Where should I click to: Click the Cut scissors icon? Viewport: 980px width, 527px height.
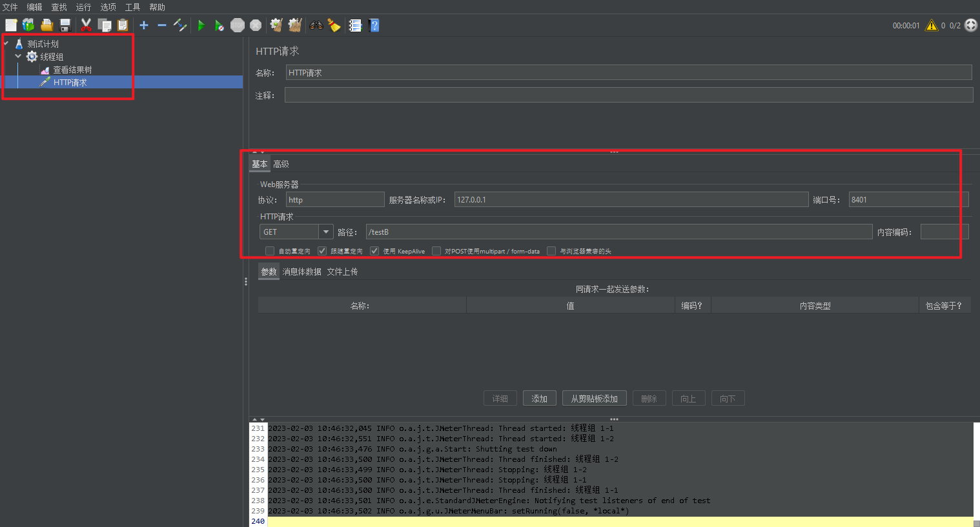(x=86, y=25)
